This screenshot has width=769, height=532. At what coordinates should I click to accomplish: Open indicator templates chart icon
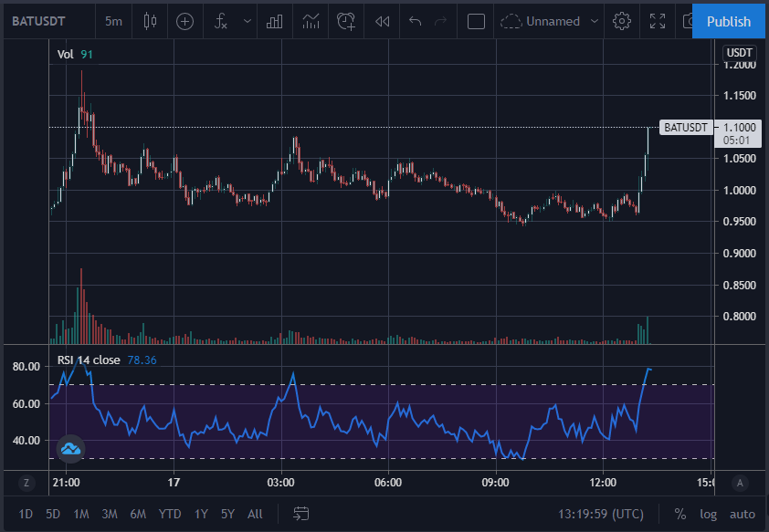pos(311,21)
